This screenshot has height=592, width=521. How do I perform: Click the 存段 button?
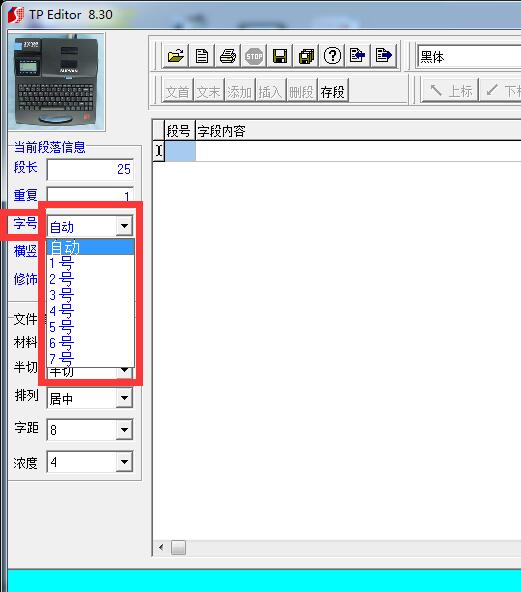click(x=333, y=91)
